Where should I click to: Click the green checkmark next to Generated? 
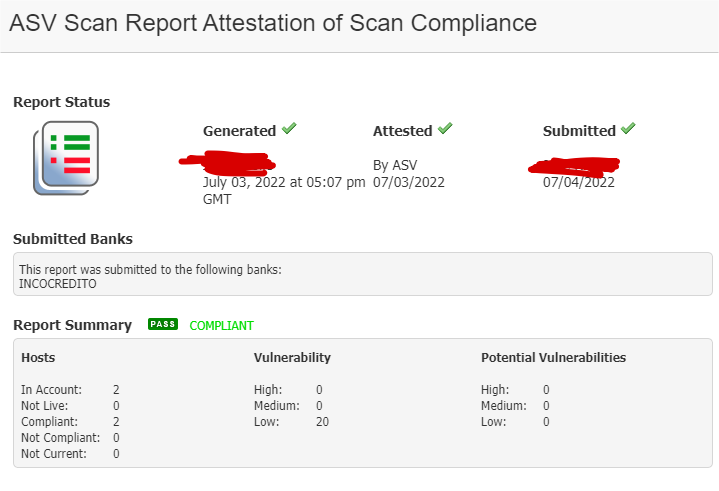[289, 129]
